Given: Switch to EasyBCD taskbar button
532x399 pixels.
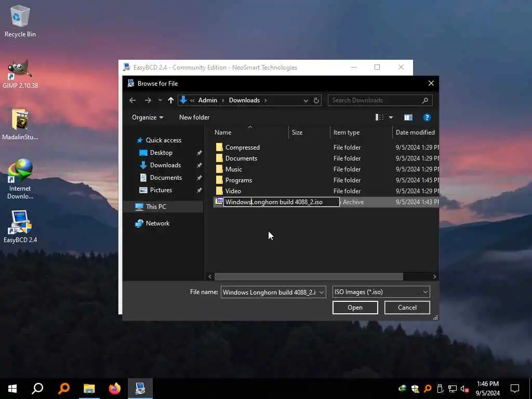Looking at the screenshot, I should coord(140,389).
